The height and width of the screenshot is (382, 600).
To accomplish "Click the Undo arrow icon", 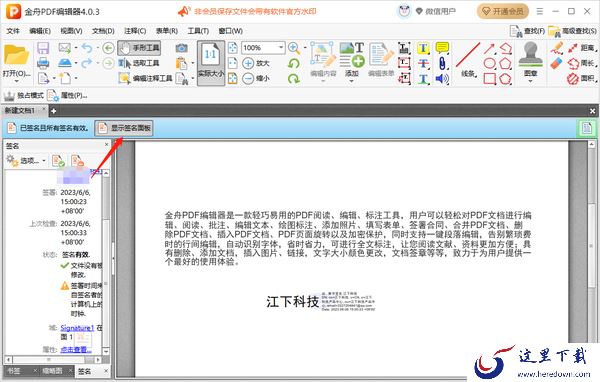I will [87, 48].
